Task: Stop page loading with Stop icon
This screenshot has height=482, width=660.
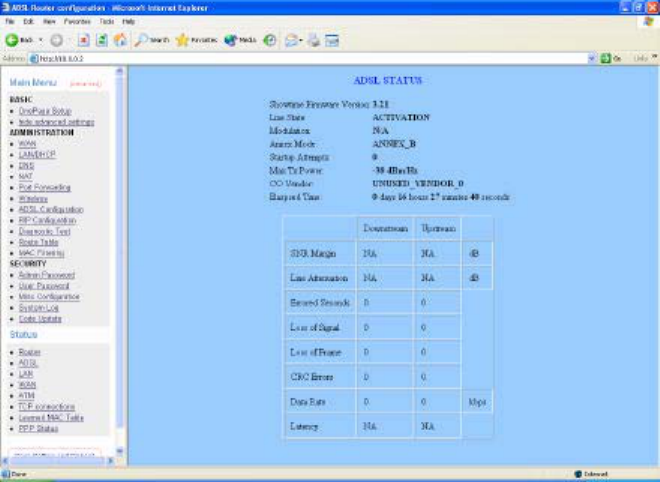Action: click(x=83, y=40)
